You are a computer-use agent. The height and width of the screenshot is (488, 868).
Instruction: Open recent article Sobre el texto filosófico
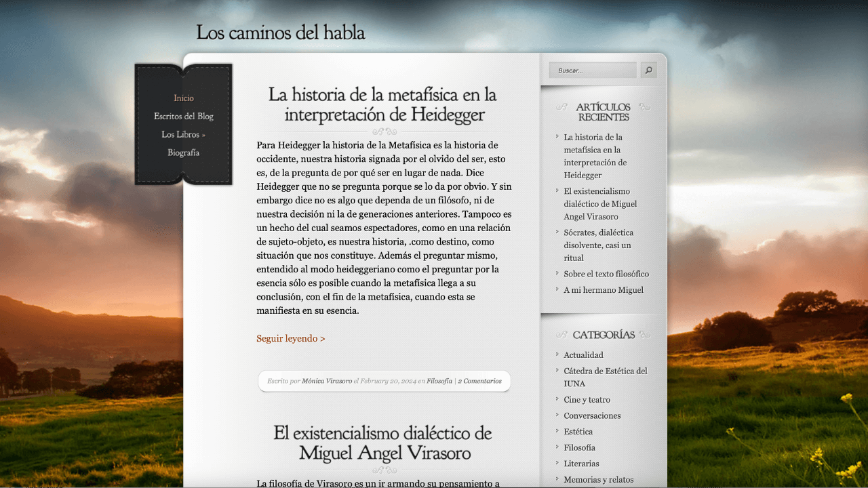(606, 274)
